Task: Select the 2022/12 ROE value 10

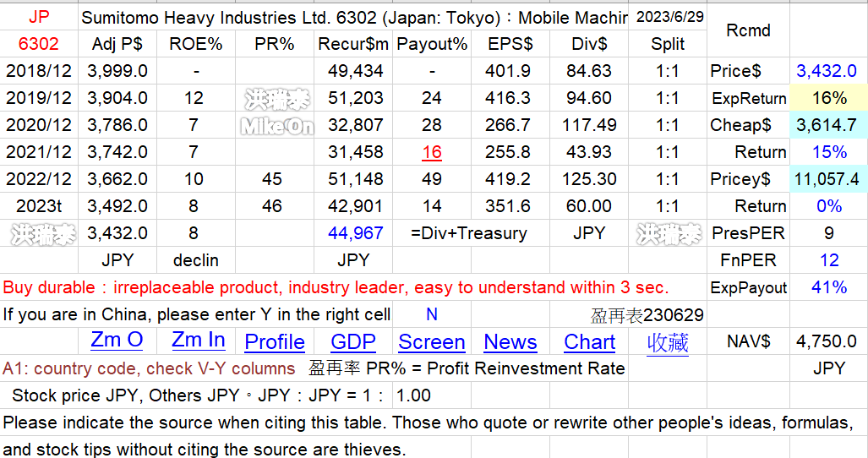Action: tap(196, 179)
